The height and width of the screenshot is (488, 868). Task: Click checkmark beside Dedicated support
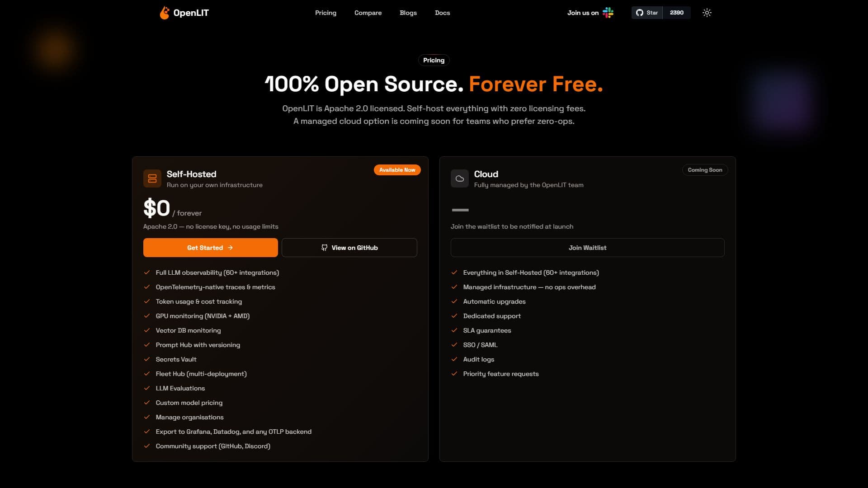tap(454, 316)
